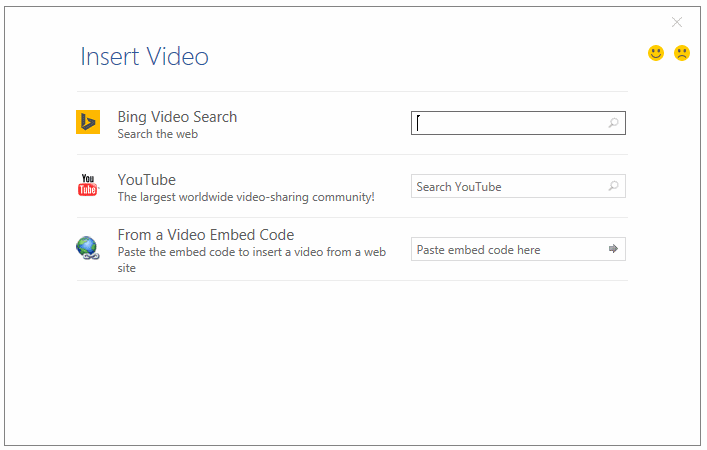Click the Bing Video Search title

pos(177,117)
